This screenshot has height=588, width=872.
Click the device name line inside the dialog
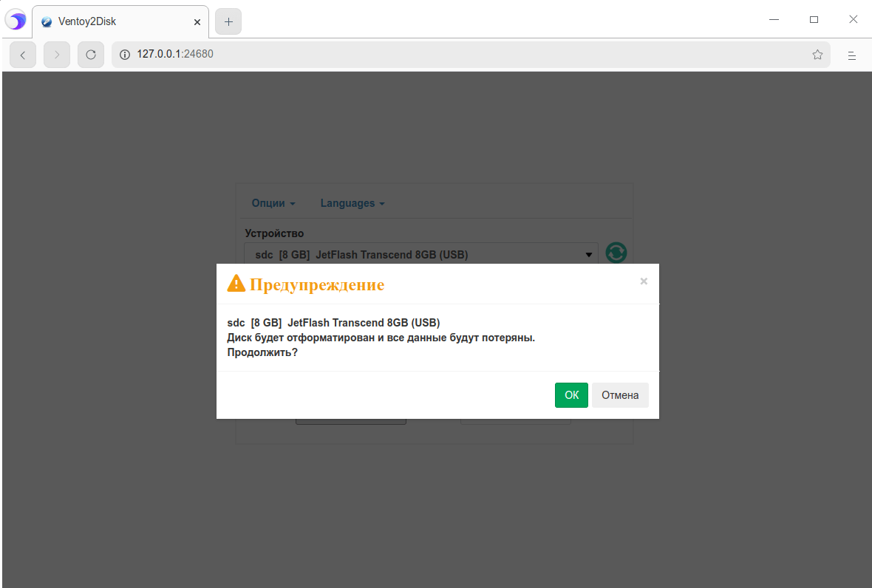point(334,323)
